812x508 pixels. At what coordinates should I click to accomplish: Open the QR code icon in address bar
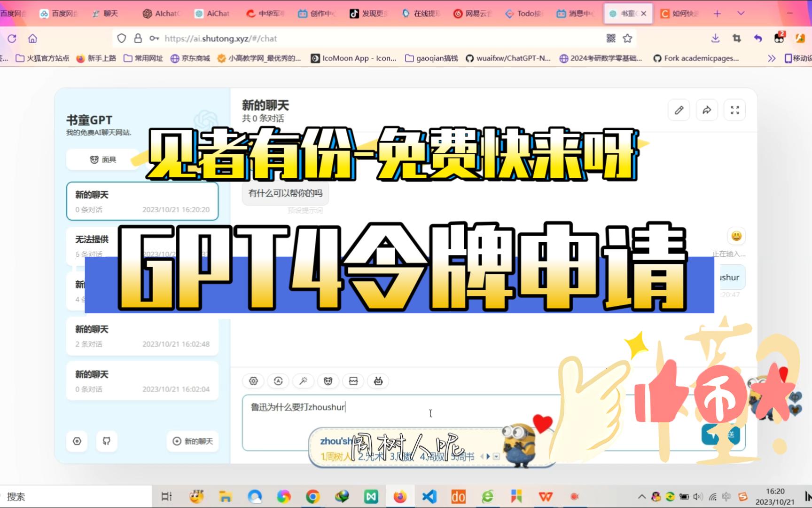click(x=611, y=39)
